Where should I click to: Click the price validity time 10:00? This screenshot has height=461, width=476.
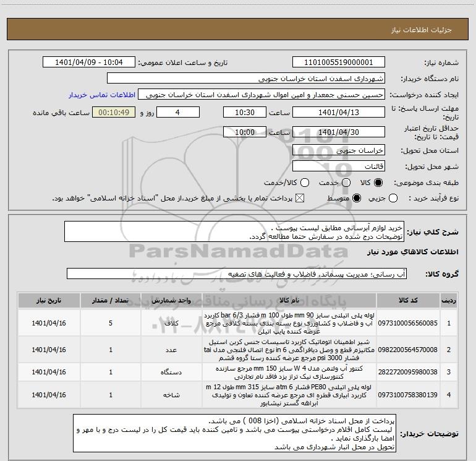click(x=245, y=132)
